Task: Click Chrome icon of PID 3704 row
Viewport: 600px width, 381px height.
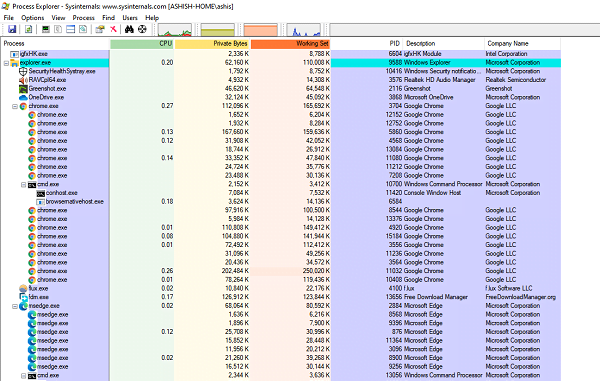Action: (23, 106)
